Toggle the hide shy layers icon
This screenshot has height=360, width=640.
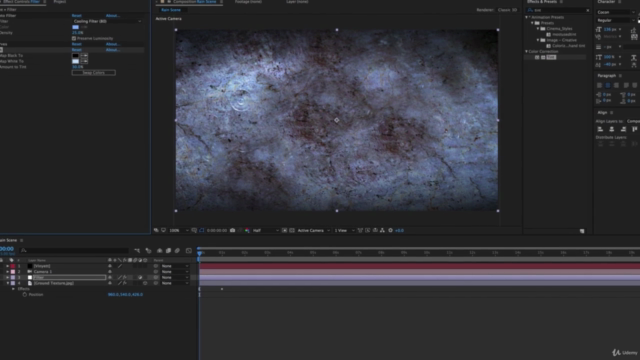[160, 251]
